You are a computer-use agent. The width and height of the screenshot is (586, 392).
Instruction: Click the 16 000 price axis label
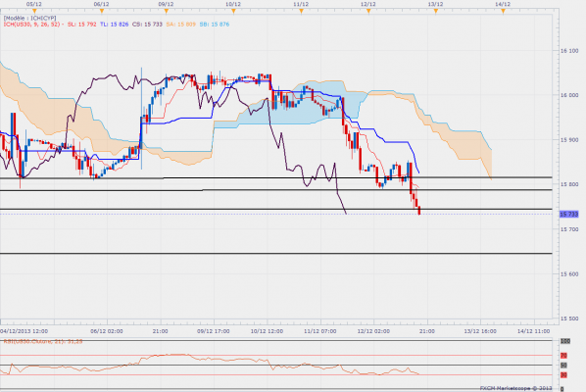(569, 95)
